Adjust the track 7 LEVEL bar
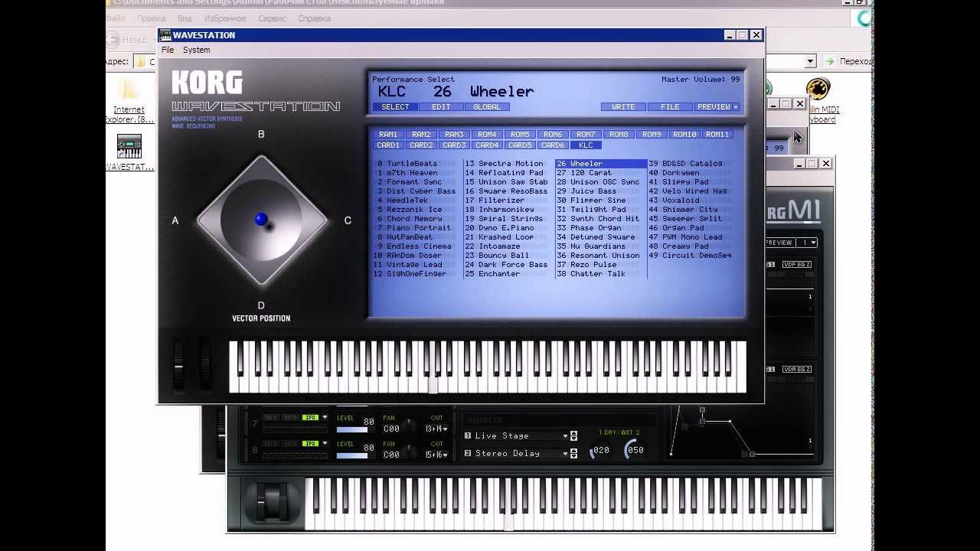The image size is (980, 551). tap(351, 429)
